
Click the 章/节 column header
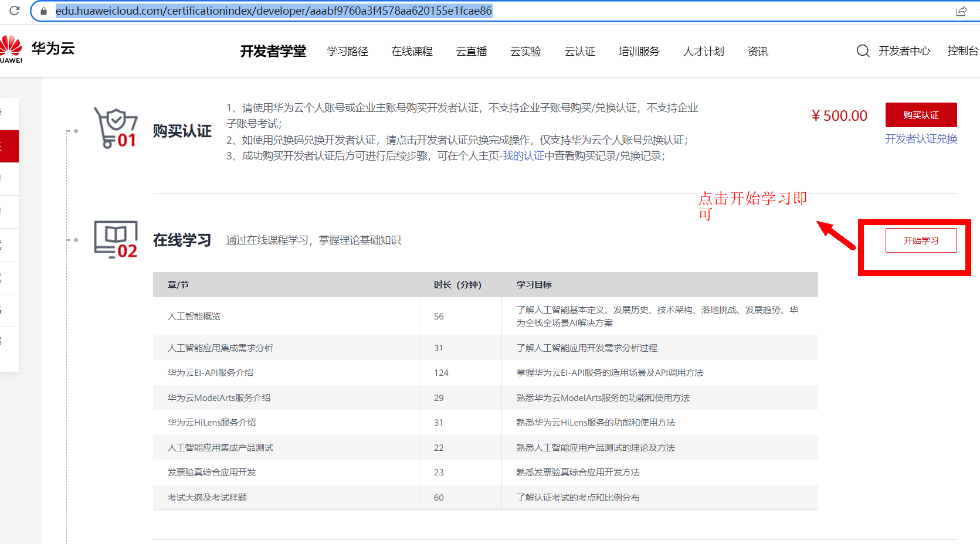(x=178, y=285)
